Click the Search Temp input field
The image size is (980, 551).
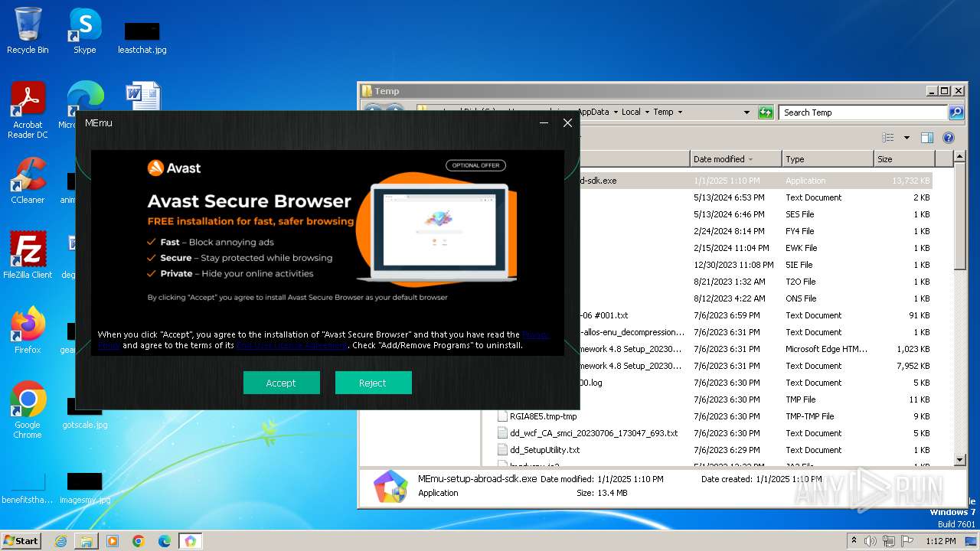tap(864, 112)
